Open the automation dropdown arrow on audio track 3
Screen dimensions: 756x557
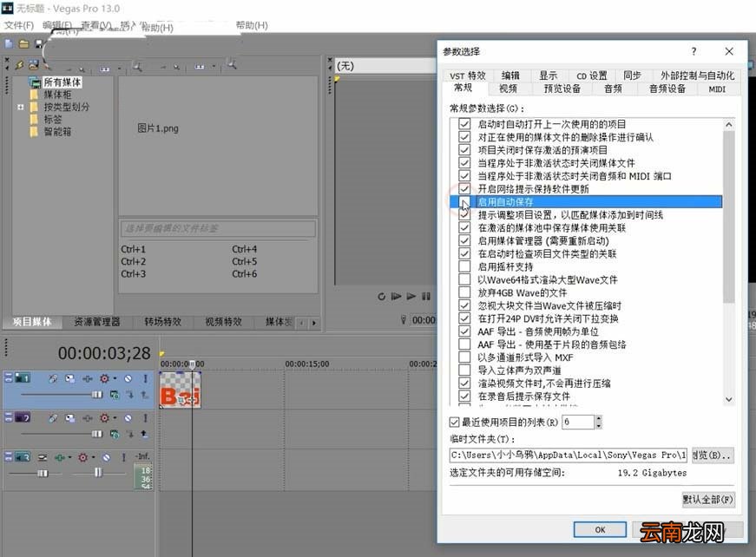(93, 457)
